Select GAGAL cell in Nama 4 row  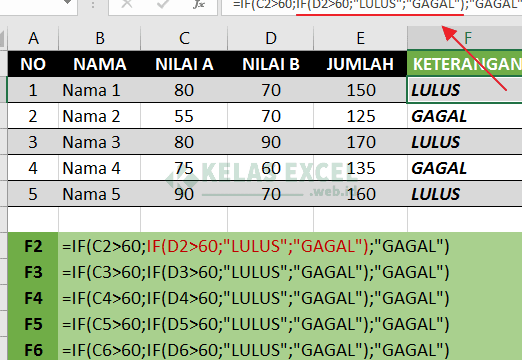coord(465,168)
